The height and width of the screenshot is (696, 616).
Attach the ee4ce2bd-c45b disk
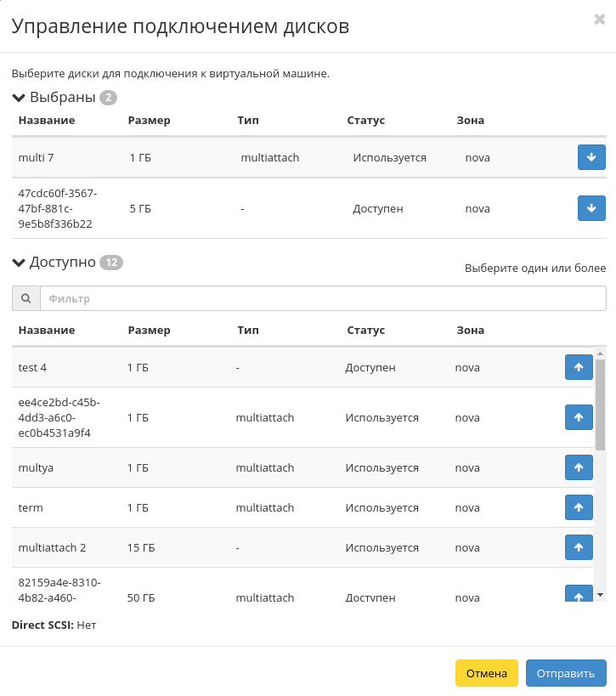tap(579, 417)
